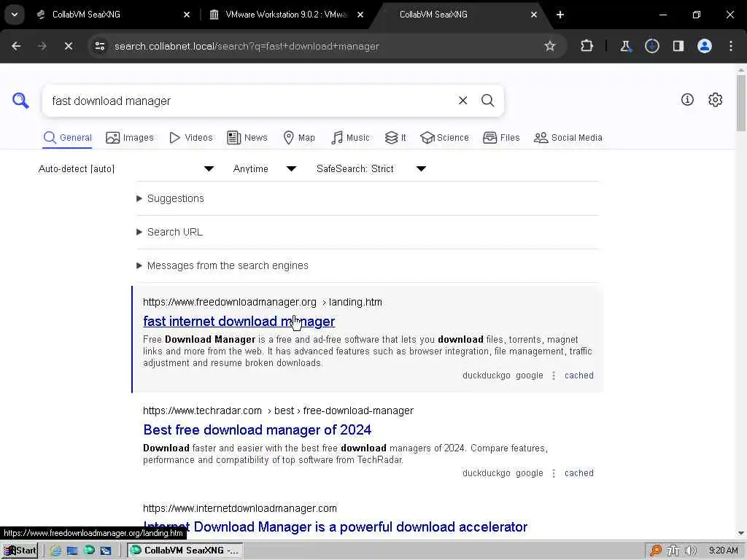
Task: Go back with browser back arrow
Action: [x=16, y=46]
